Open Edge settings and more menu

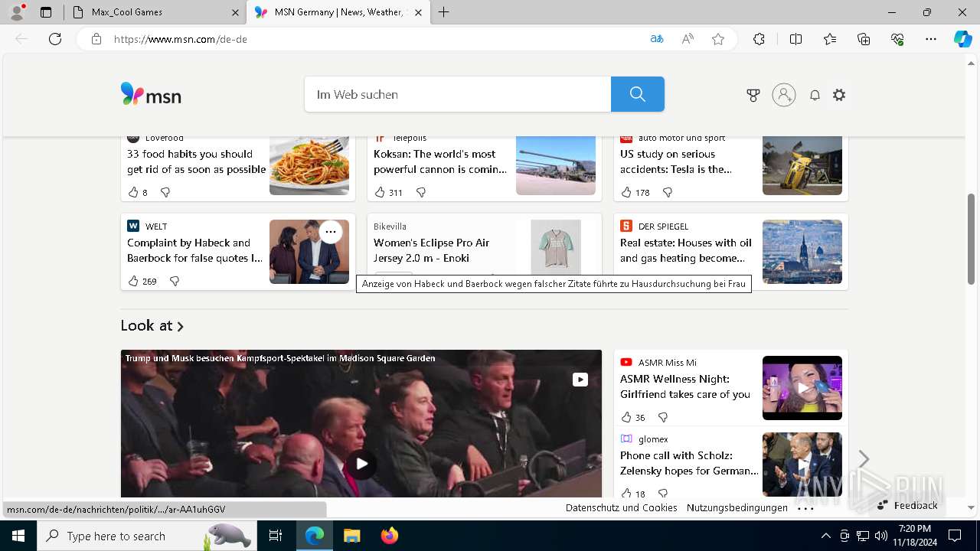(x=931, y=39)
